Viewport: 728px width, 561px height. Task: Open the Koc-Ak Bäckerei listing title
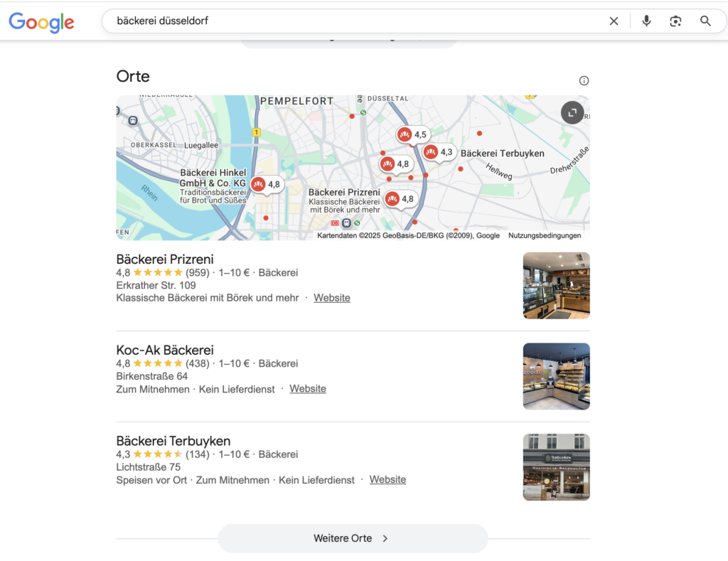pyautogui.click(x=165, y=350)
